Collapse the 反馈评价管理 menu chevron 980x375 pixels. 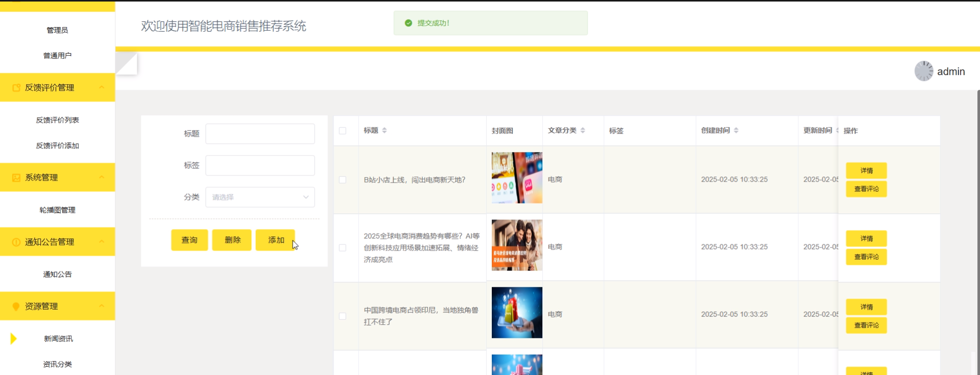[102, 87]
